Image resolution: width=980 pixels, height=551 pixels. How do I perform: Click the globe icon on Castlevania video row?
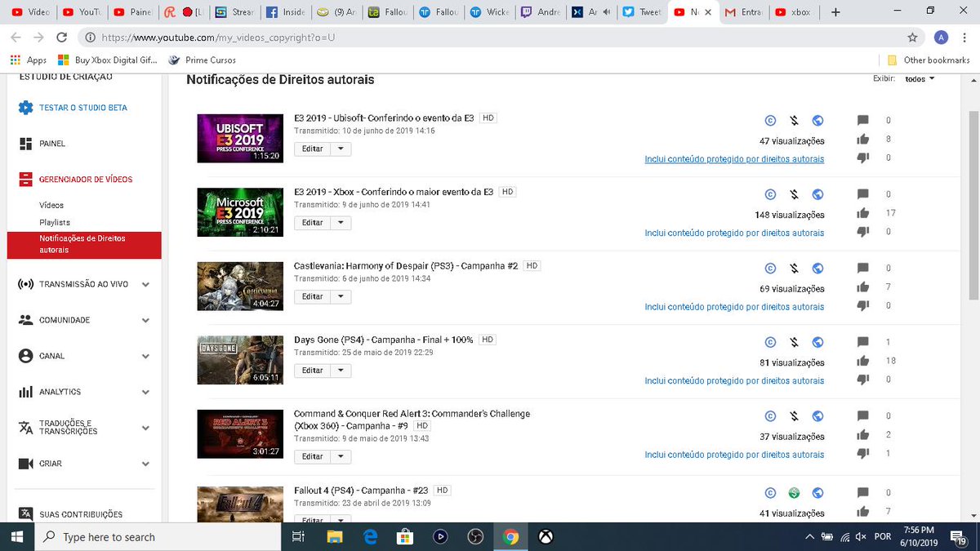point(818,268)
